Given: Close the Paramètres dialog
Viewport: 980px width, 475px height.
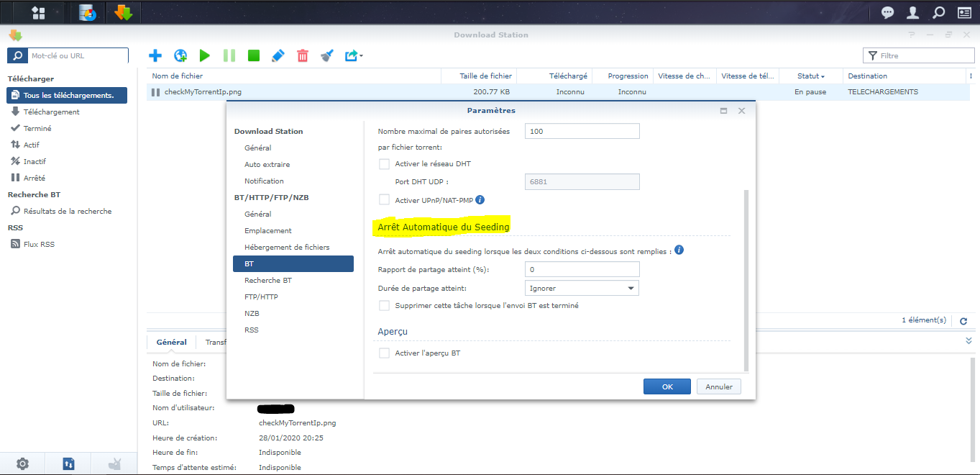Looking at the screenshot, I should click(741, 111).
